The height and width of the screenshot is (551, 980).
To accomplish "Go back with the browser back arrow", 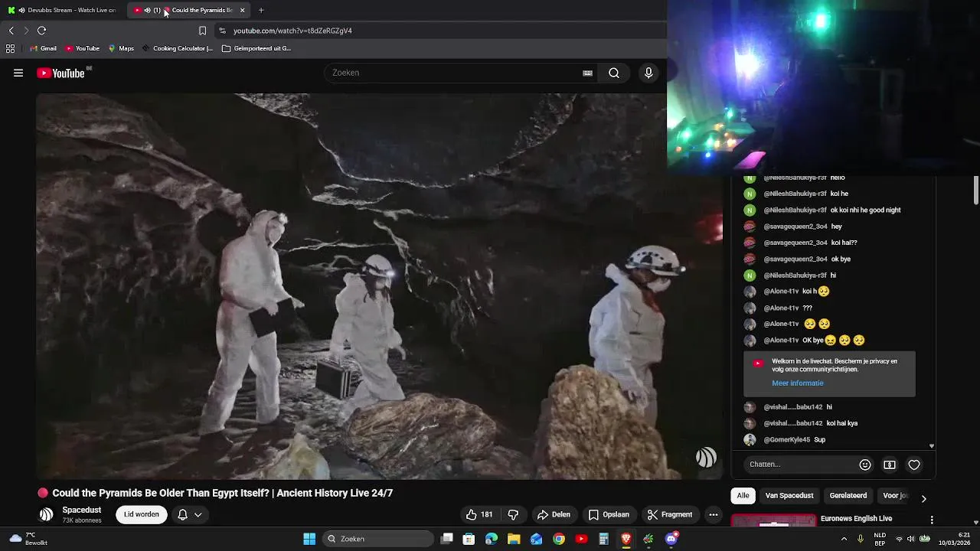I will 11,31.
